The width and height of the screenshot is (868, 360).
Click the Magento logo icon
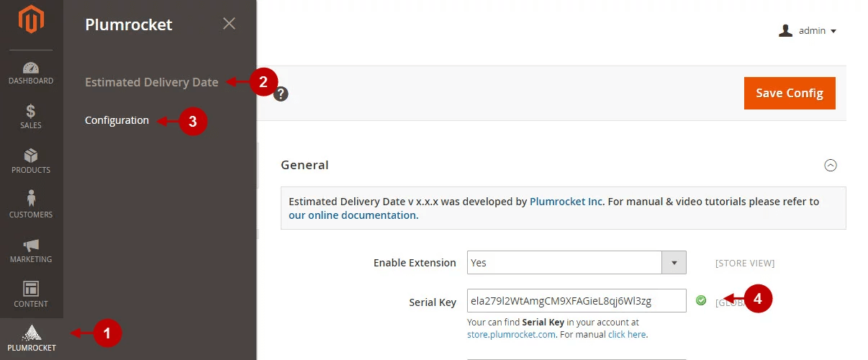pyautogui.click(x=31, y=21)
